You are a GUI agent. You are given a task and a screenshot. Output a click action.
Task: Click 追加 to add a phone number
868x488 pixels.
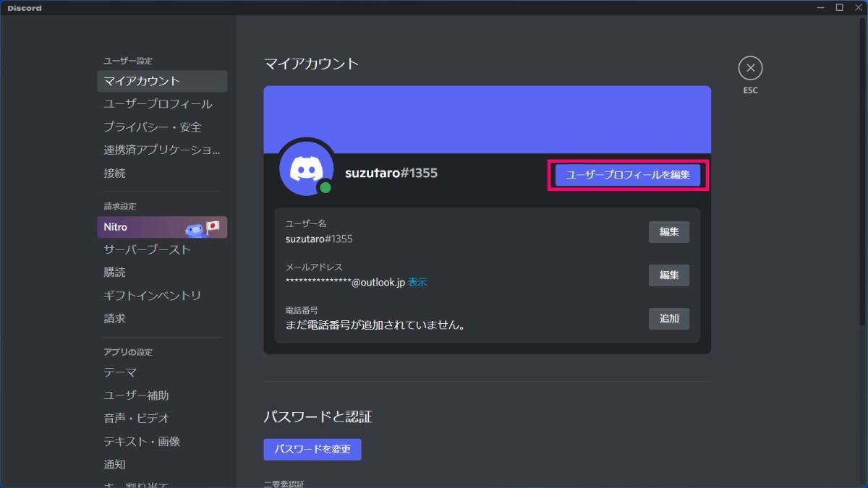668,319
